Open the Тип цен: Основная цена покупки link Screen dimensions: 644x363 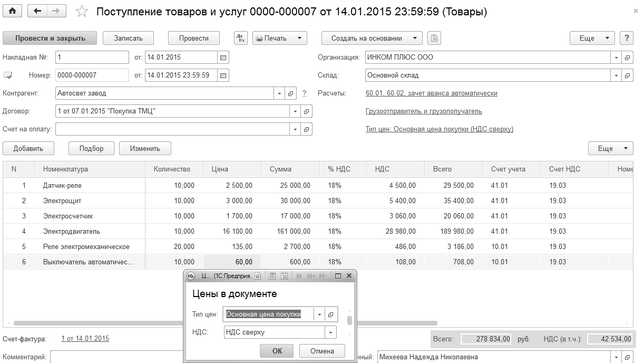coord(439,129)
